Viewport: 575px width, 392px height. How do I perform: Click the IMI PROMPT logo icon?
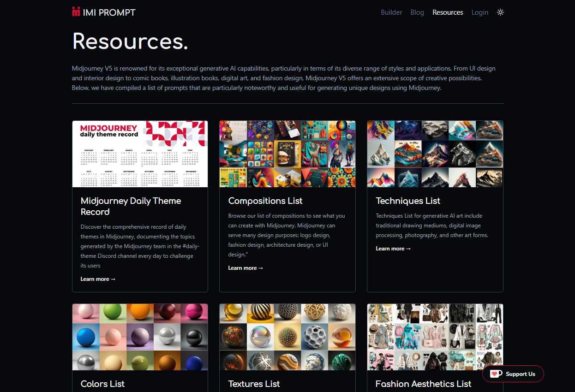[76, 12]
